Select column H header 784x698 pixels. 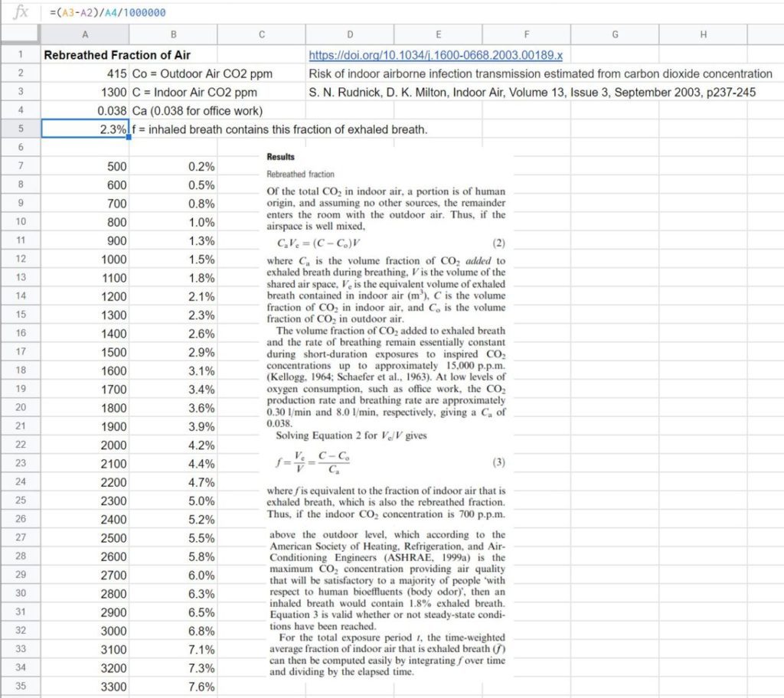[703, 34]
